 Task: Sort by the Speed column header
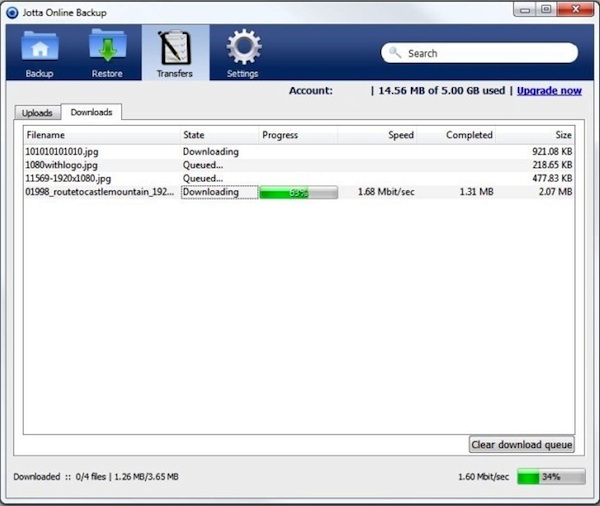click(x=377, y=135)
